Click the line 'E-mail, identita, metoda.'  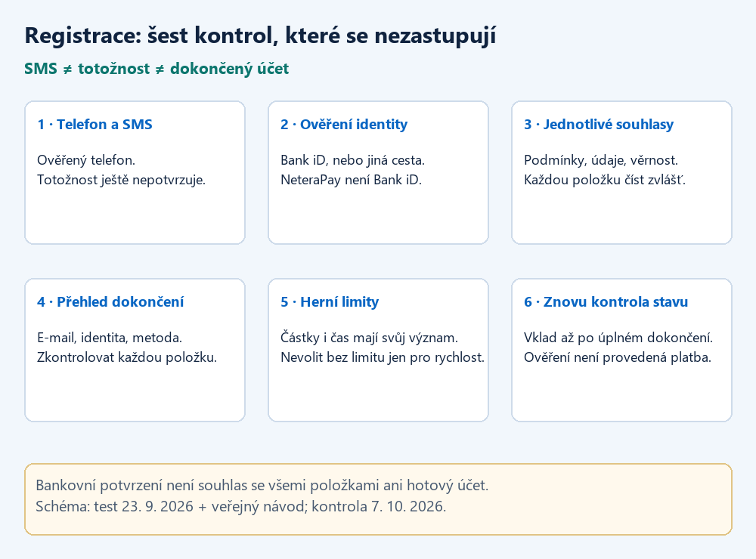coord(110,338)
